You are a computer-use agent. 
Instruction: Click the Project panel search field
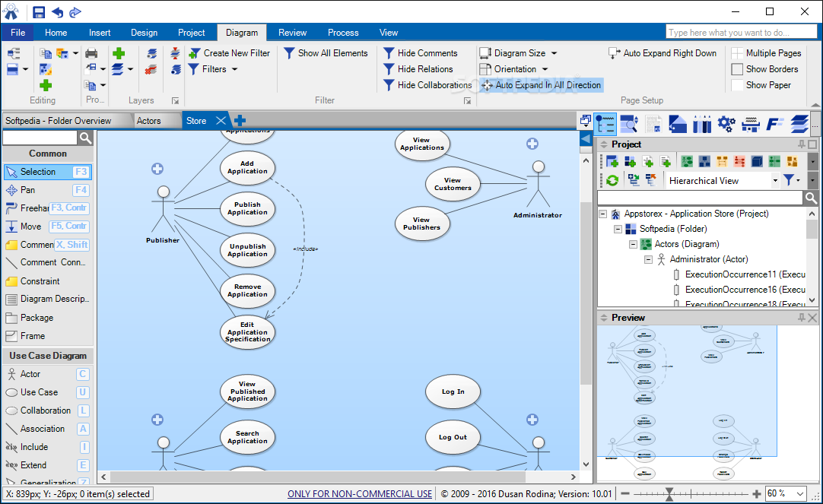click(x=701, y=198)
